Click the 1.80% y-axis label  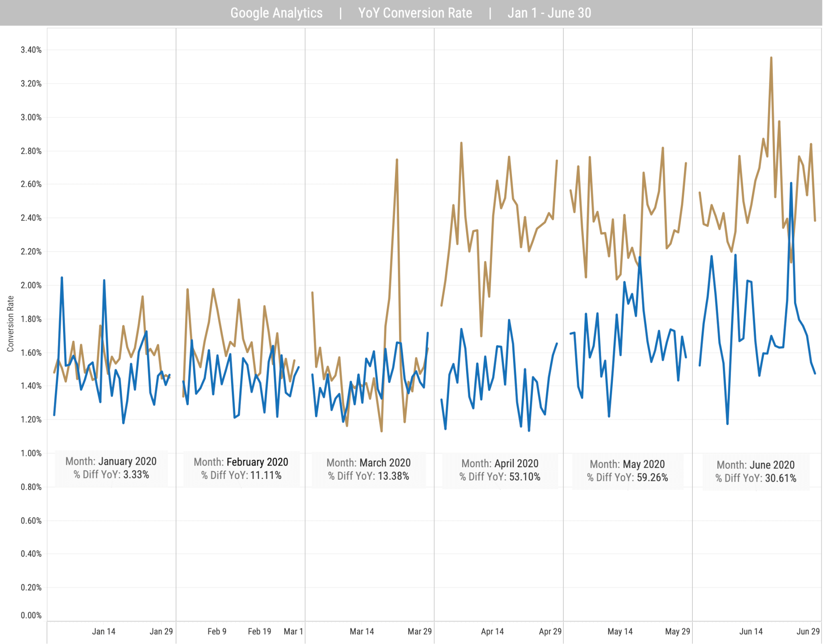[x=31, y=319]
